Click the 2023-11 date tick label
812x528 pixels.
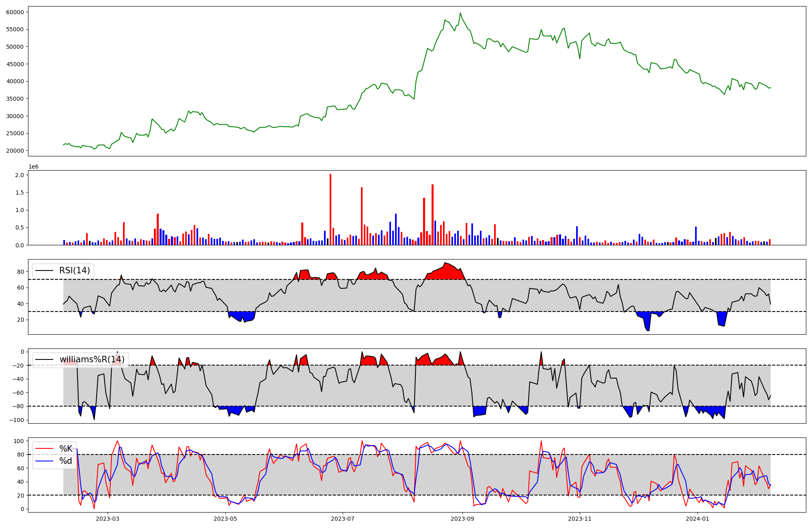(580, 519)
